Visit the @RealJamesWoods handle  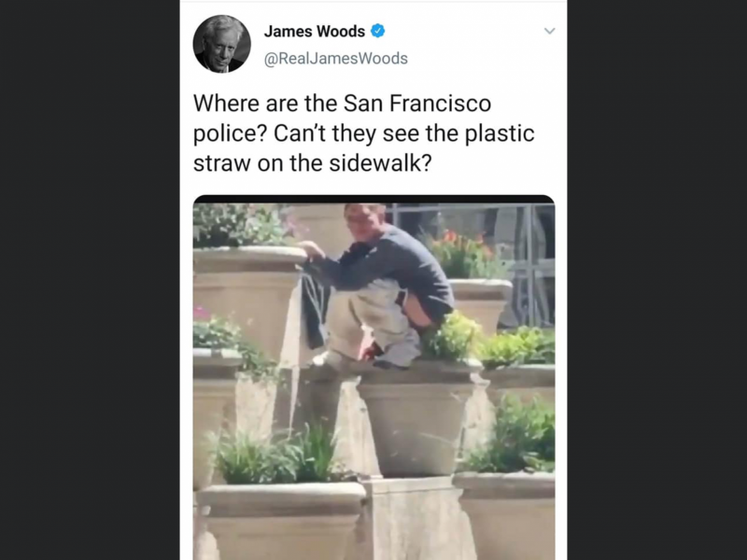pyautogui.click(x=336, y=58)
